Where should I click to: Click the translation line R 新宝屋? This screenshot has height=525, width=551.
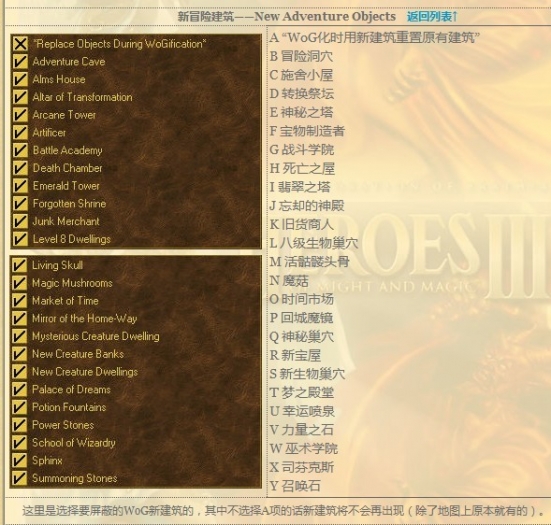click(295, 355)
